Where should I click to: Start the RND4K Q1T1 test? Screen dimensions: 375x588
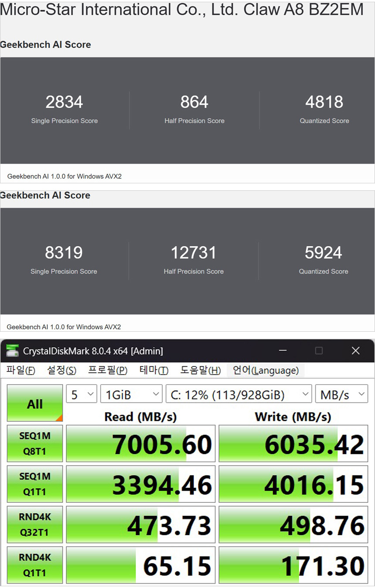click(35, 565)
